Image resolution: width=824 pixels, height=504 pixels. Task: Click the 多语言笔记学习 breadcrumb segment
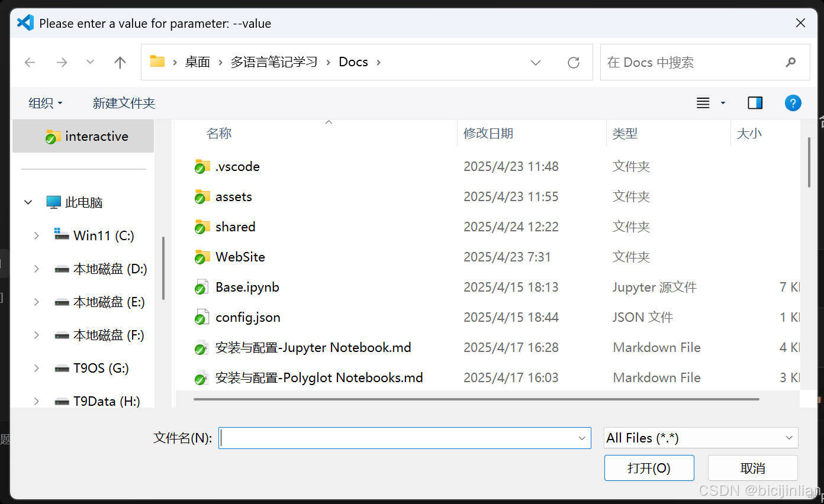coord(274,62)
